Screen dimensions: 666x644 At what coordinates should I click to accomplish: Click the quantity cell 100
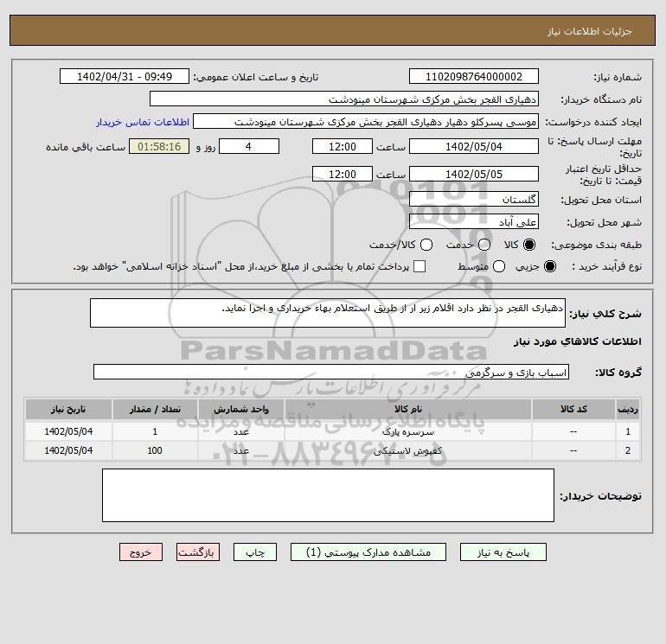(x=155, y=451)
